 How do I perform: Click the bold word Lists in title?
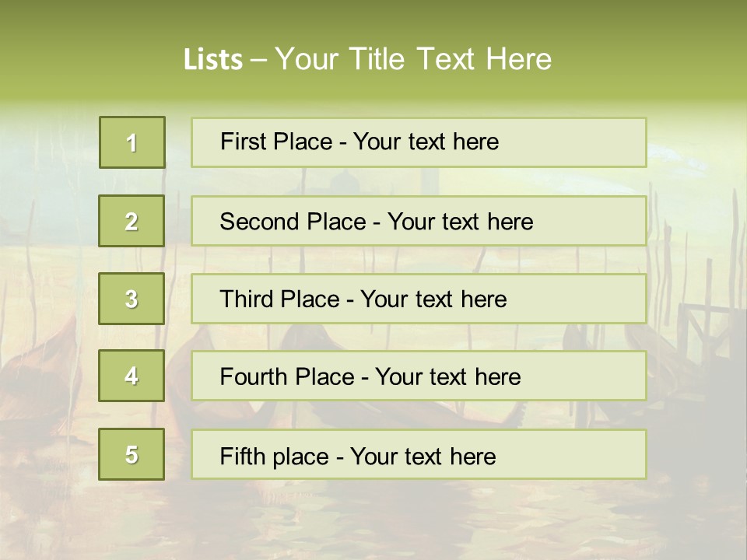213,60
